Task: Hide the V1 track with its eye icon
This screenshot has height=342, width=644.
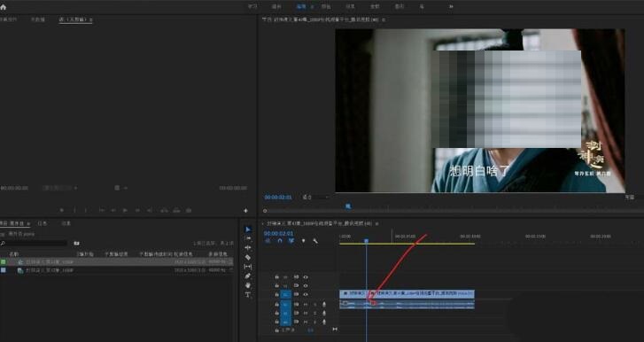Action: coord(306,294)
